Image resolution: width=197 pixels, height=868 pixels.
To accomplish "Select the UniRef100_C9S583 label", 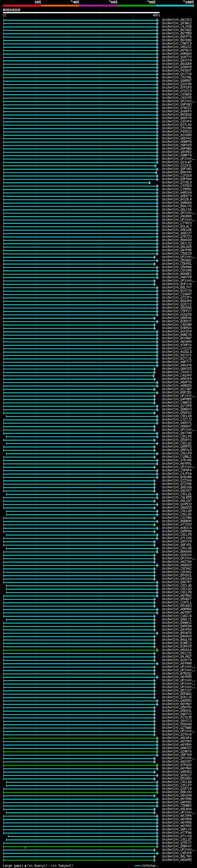I will (x=177, y=186).
